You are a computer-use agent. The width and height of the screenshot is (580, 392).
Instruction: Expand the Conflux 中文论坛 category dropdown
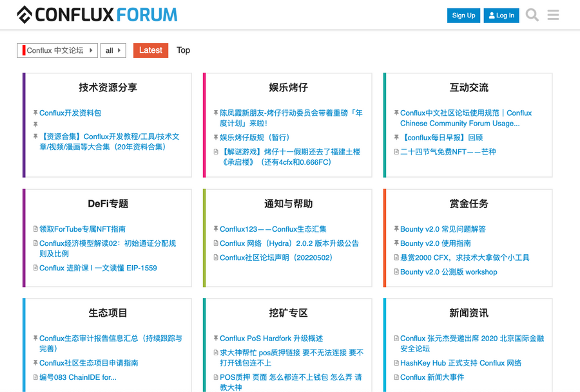[57, 50]
